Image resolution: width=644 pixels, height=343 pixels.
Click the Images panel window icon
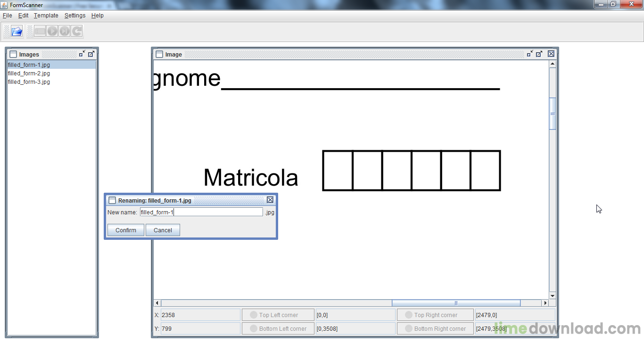point(13,54)
